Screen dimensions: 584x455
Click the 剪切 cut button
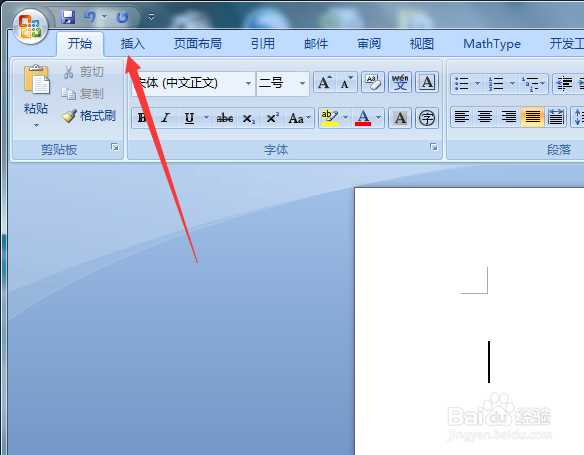(x=83, y=71)
